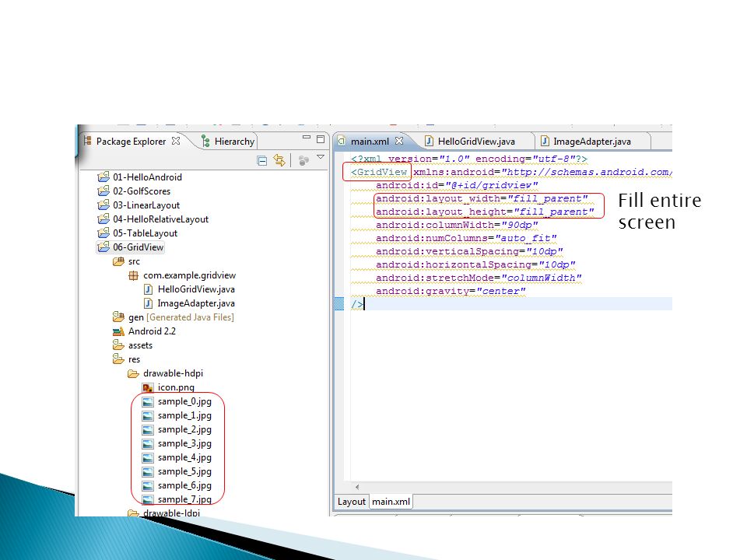
Task: Click the android:horizontalSpacing attribute line
Action: 475,264
